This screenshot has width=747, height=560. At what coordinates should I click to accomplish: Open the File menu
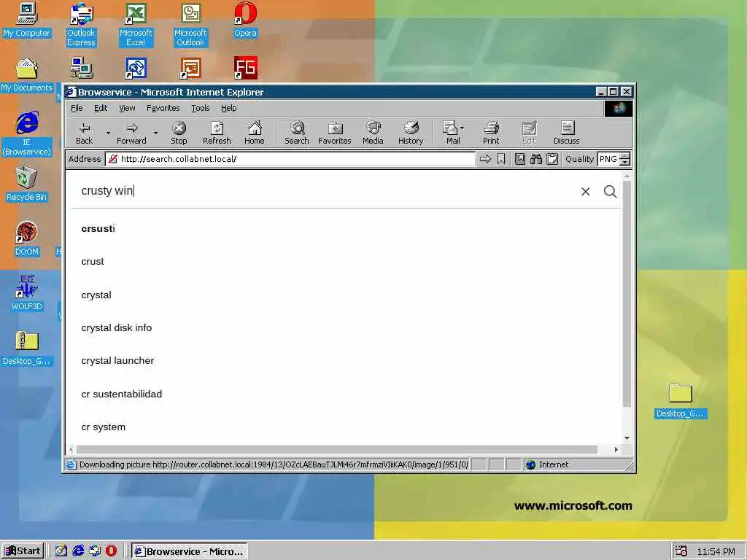coord(77,108)
